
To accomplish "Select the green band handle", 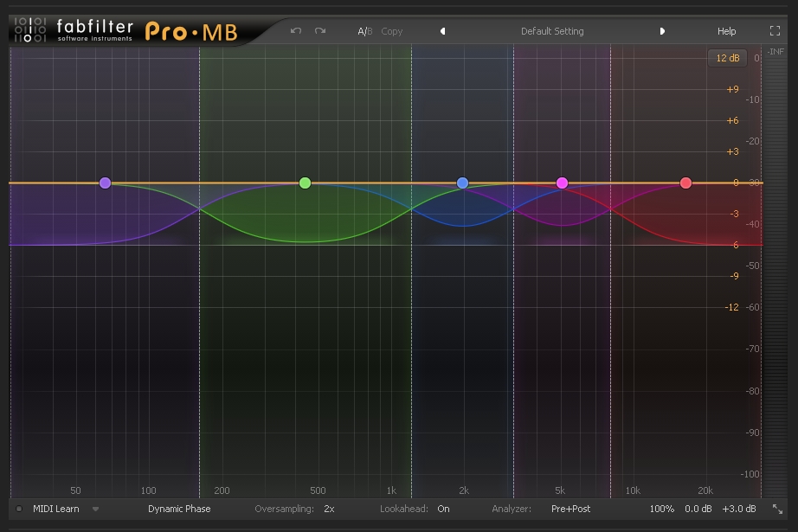I will [305, 183].
